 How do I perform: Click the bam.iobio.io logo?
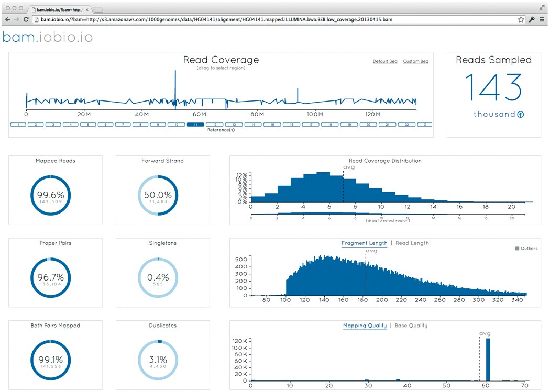coord(48,37)
